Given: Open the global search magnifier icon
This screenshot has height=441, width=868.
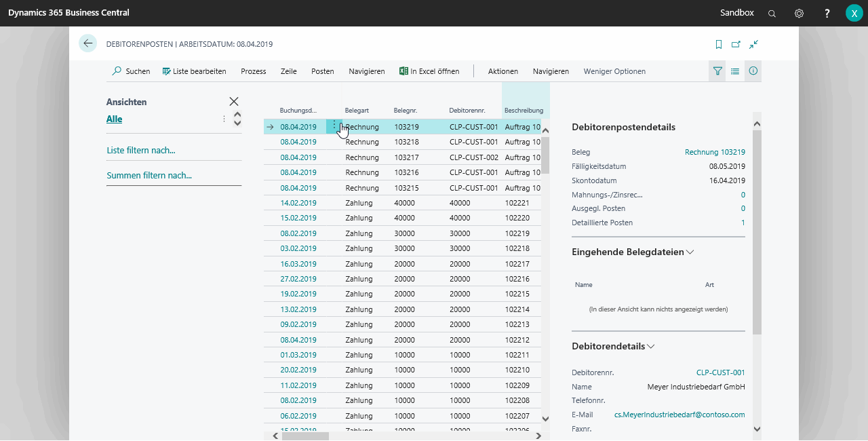Looking at the screenshot, I should tap(772, 14).
